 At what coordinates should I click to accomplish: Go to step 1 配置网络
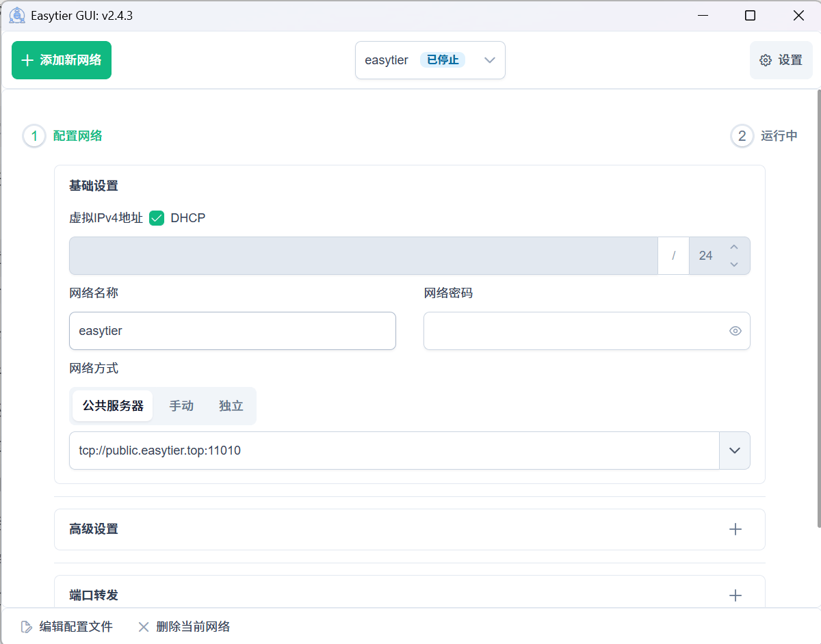pyautogui.click(x=63, y=136)
